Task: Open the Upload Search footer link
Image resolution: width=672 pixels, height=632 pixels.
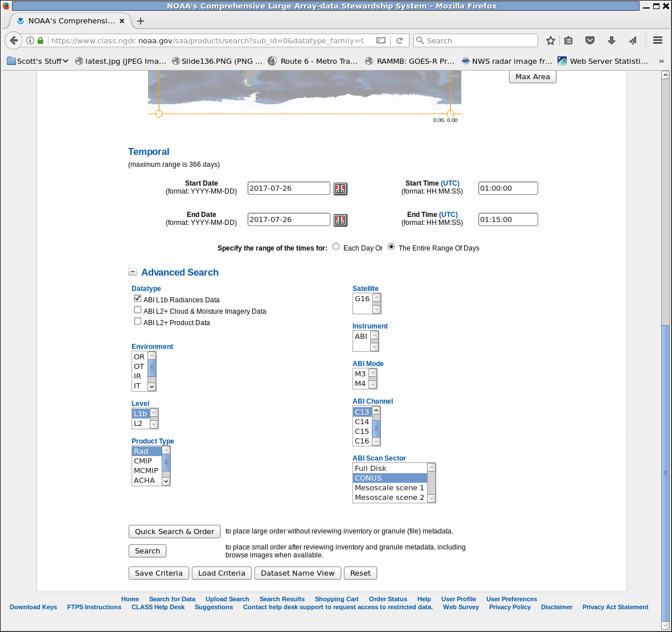Action: pyautogui.click(x=227, y=599)
